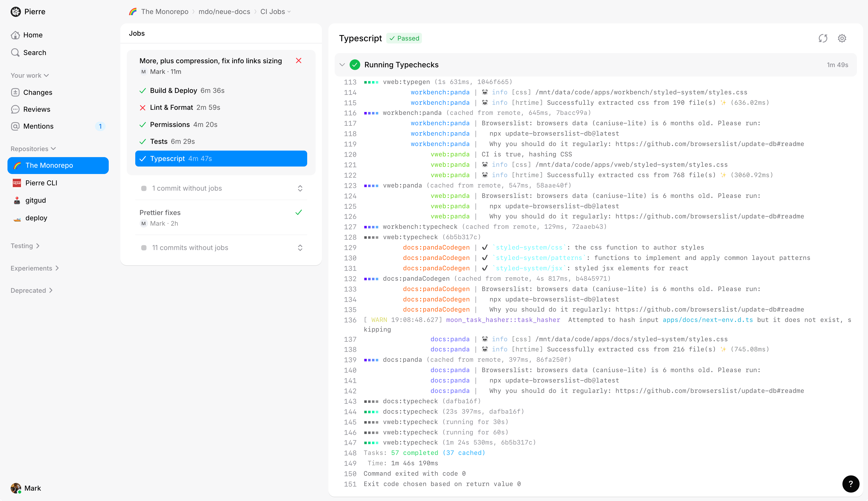Open Reviews in the sidebar
Image resolution: width=868 pixels, height=501 pixels.
36,109
